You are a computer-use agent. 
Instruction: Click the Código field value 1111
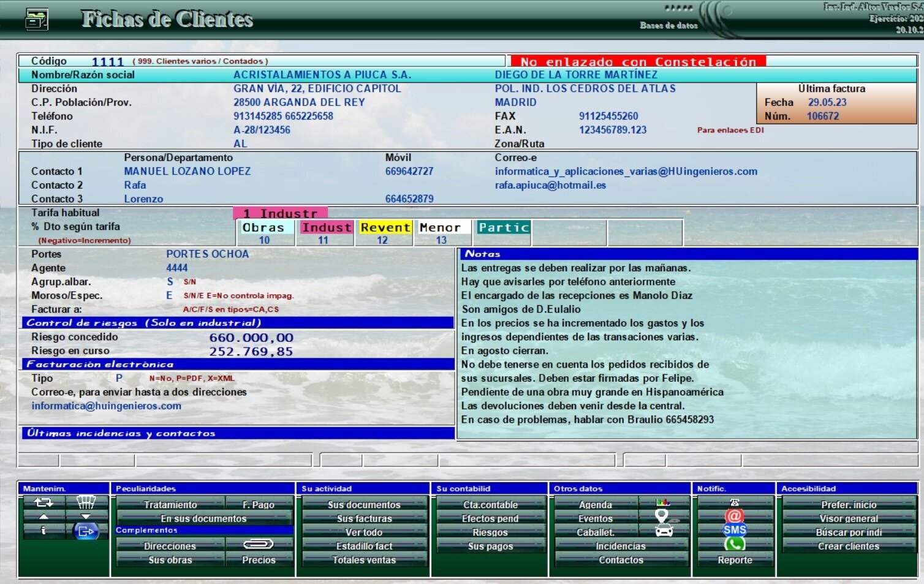107,61
